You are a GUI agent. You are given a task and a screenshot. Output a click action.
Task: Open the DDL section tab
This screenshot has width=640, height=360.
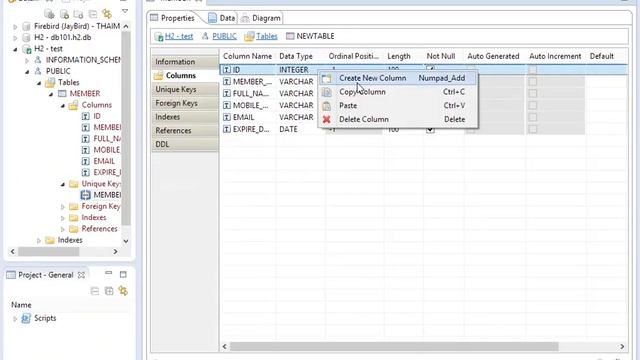point(185,144)
